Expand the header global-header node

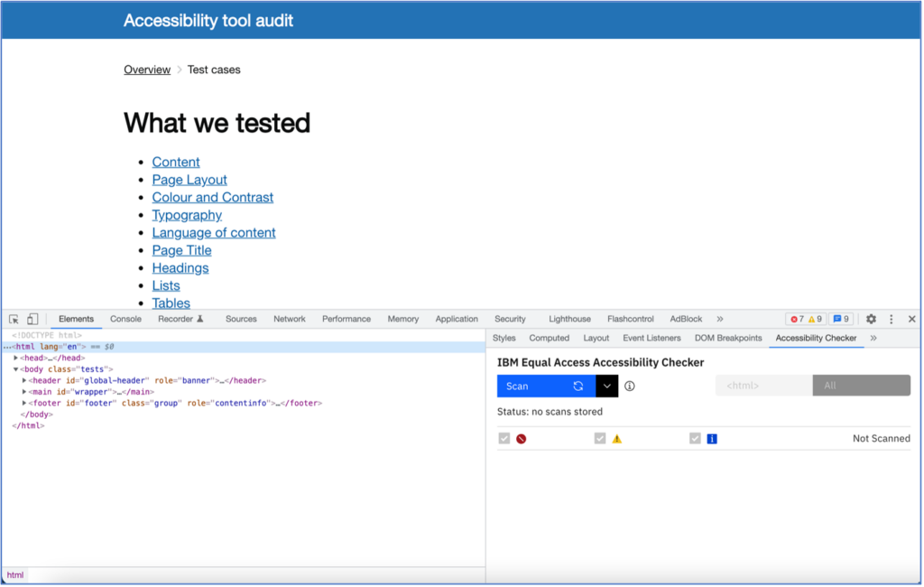[x=24, y=380]
